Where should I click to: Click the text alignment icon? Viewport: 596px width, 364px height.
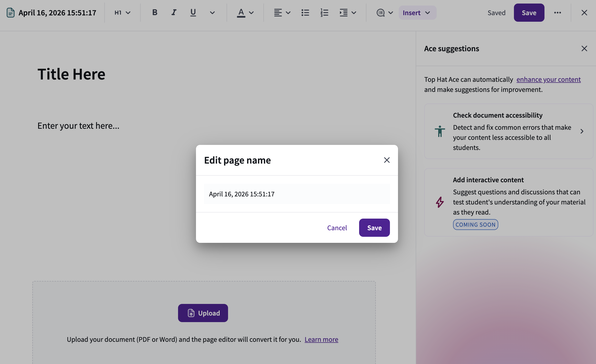click(x=278, y=13)
